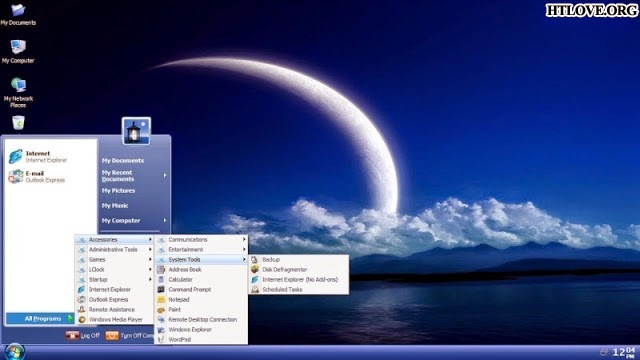Select Communications menu item
Image resolution: width=640 pixels, height=360 pixels.
point(201,240)
